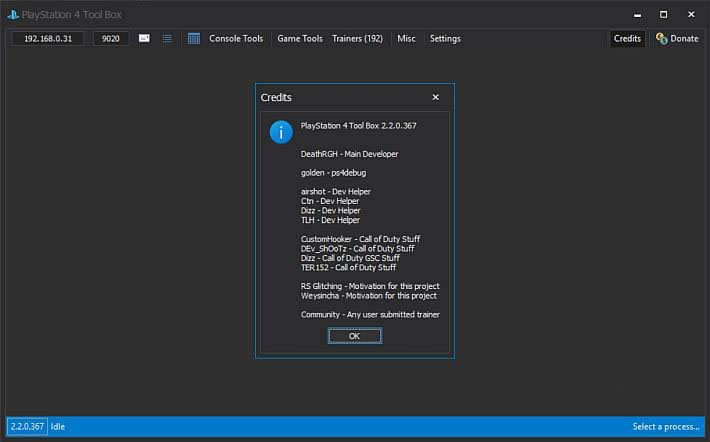
Task: Click the PlayStation logo in title bar
Action: click(x=13, y=14)
